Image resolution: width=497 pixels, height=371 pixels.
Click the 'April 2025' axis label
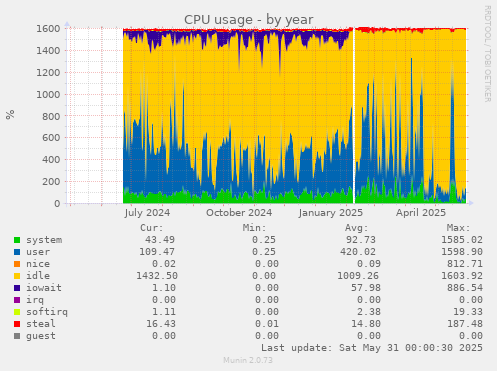coord(421,213)
